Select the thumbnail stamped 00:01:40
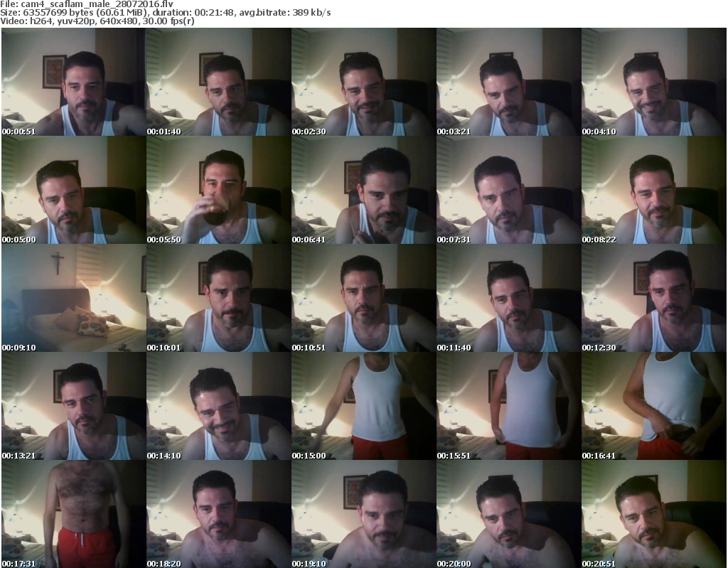728x568 pixels. [219, 82]
